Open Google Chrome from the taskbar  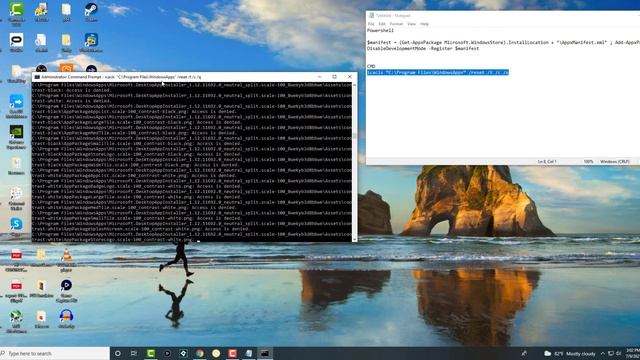(200, 353)
